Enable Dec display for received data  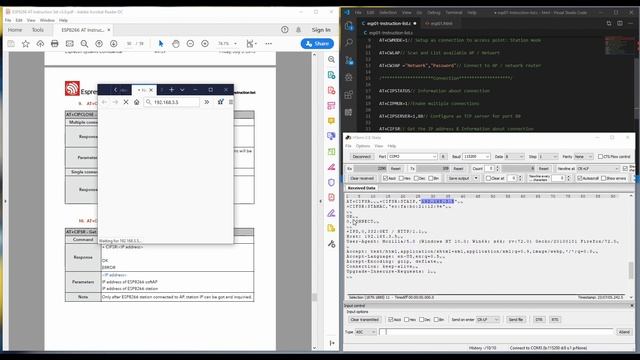pos(416,178)
